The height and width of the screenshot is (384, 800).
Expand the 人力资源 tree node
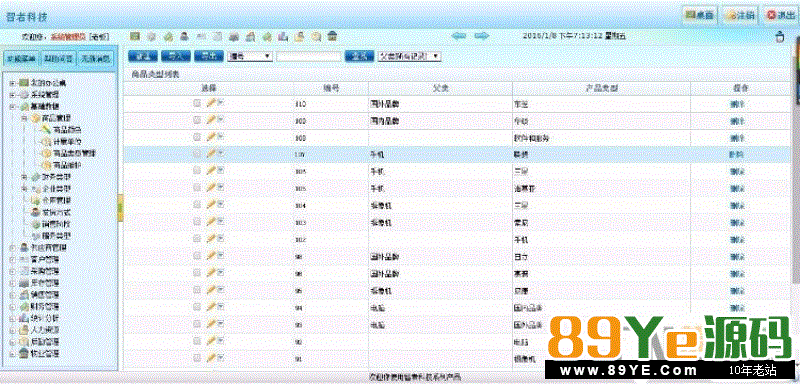tap(12, 329)
